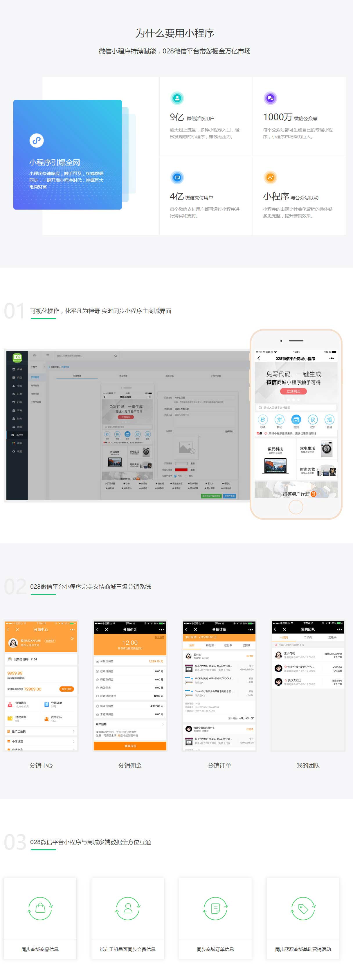This screenshot has width=353, height=980.
Task: Switch to 二级(0) tab in 我的团队
Action: [308, 637]
